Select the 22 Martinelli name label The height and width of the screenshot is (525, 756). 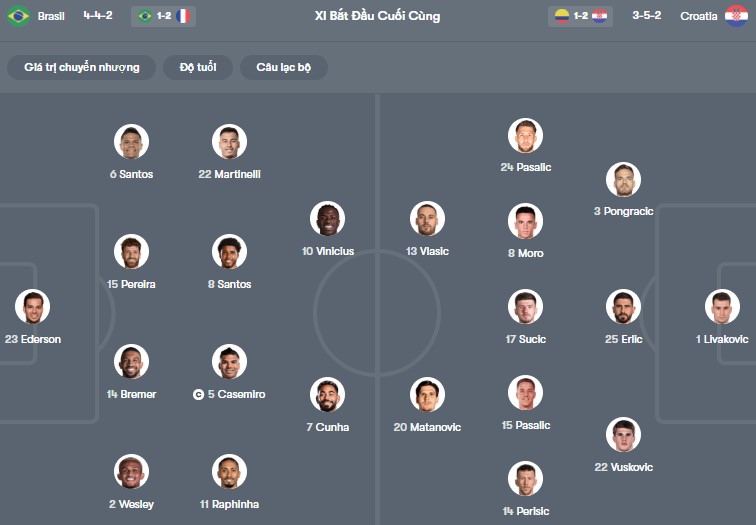click(x=229, y=174)
